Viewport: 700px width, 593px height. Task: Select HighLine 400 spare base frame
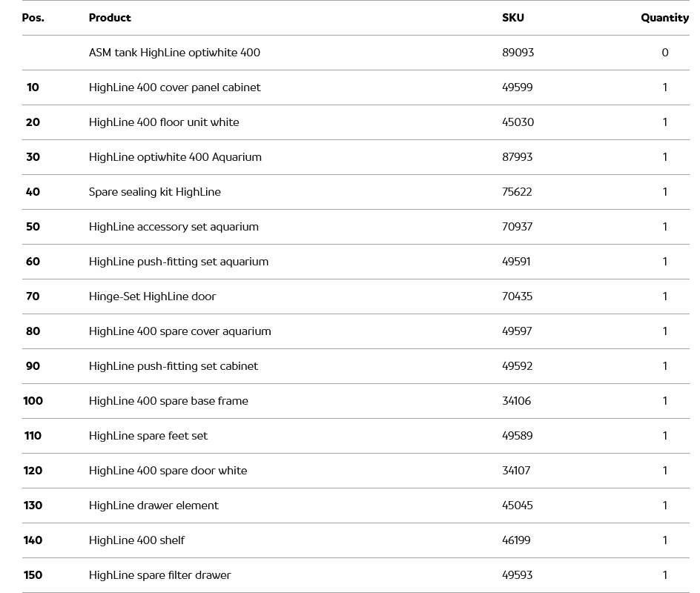168,401
